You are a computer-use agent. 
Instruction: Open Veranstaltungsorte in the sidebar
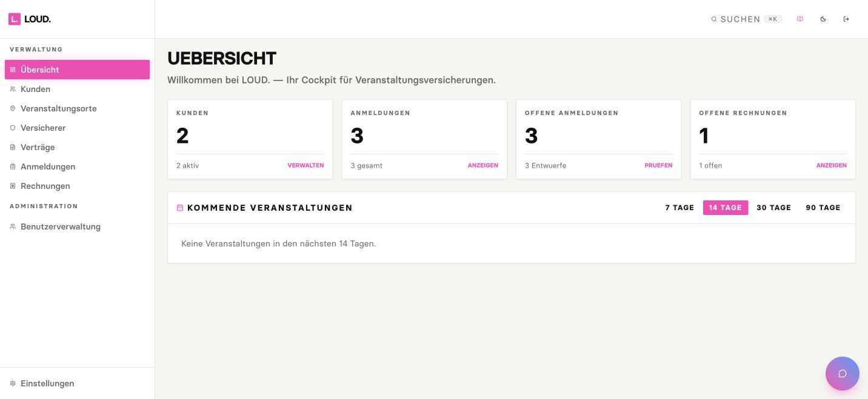pos(77,108)
